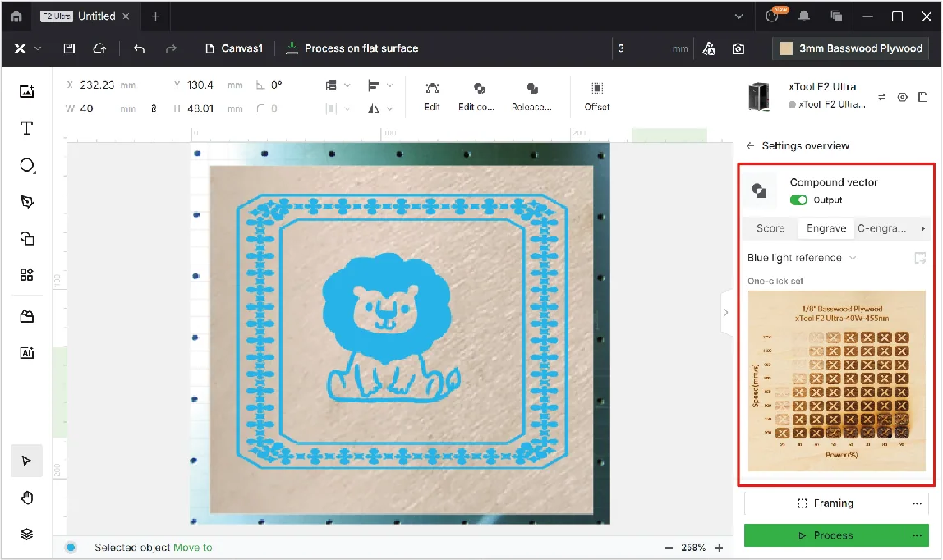Click the basswood power-speed test grid thumbnail
Screen dimensions: 943x560
[836, 381]
